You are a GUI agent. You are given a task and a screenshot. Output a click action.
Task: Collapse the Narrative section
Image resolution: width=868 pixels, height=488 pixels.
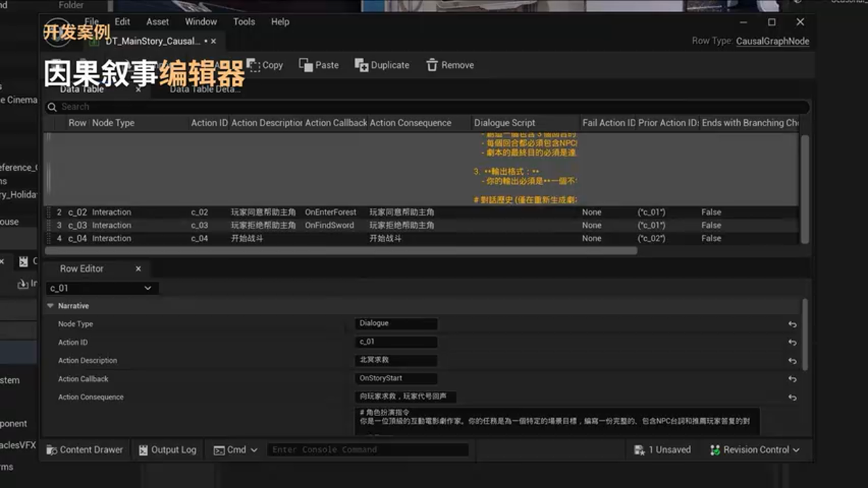[50, 306]
